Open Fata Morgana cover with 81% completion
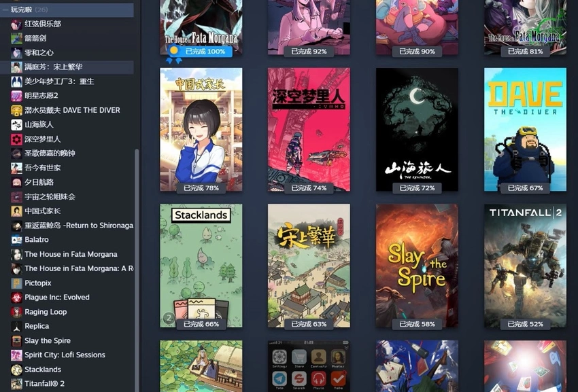This screenshot has width=578, height=392. click(525, 26)
